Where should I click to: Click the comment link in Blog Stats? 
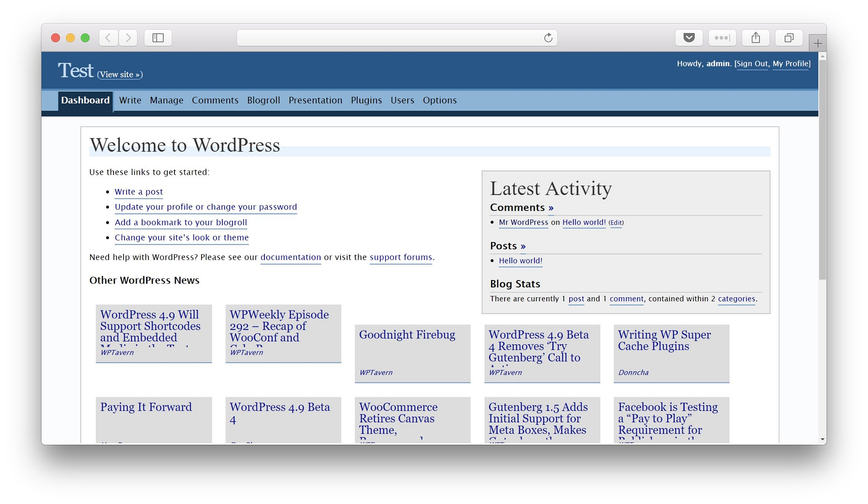click(627, 299)
